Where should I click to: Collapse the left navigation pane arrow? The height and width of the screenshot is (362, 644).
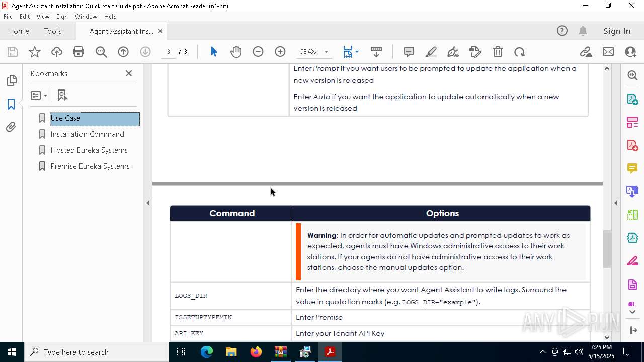(148, 203)
